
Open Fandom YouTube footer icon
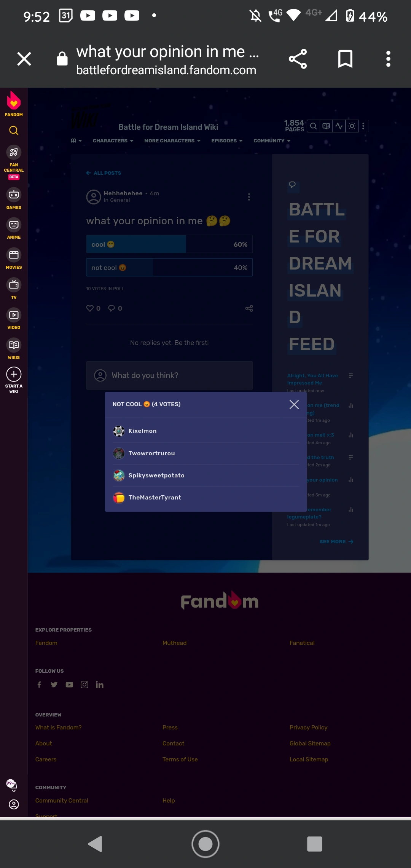click(69, 685)
